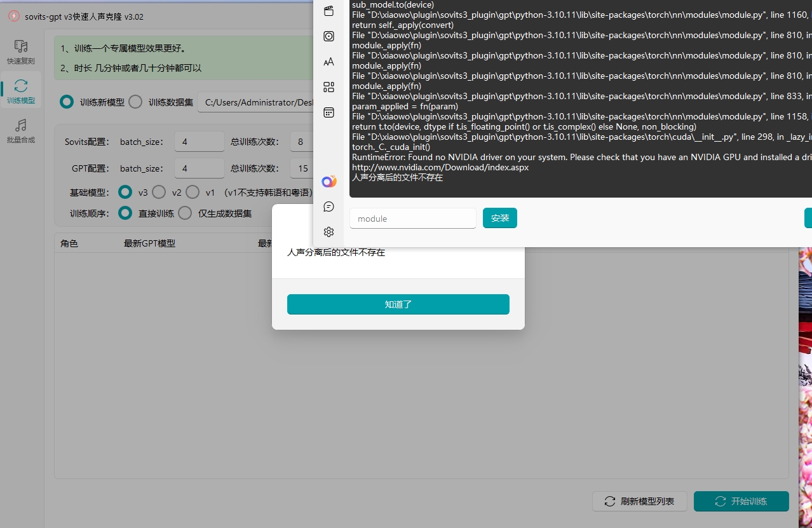Click the grid widgets icon in sidebar
The image size is (812, 528).
pyautogui.click(x=328, y=87)
